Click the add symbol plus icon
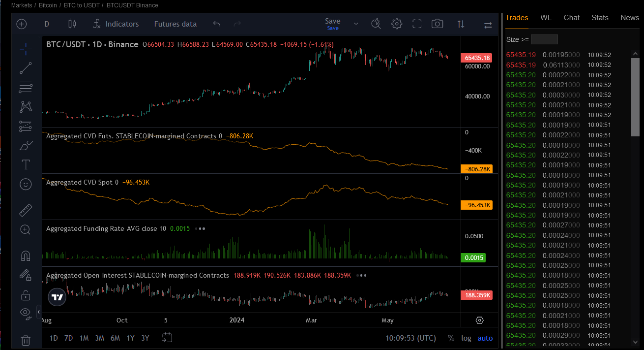Image resolution: width=644 pixels, height=350 pixels. tap(22, 24)
